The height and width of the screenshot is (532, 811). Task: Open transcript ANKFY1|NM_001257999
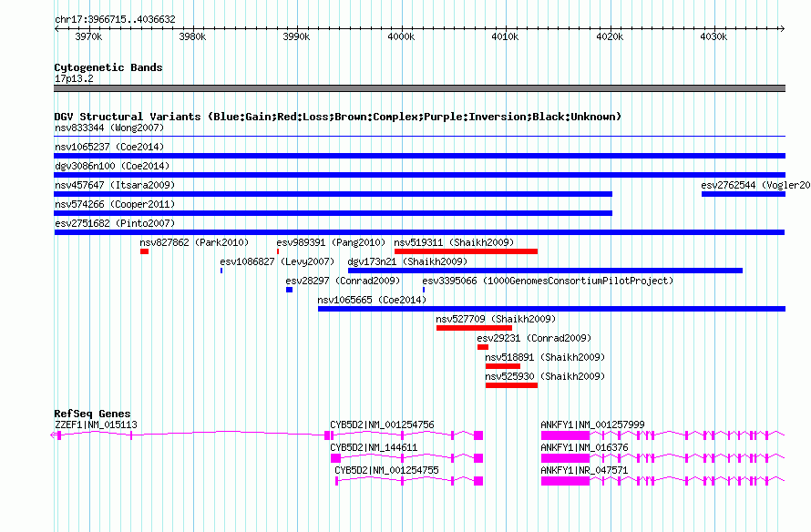[x=592, y=425]
